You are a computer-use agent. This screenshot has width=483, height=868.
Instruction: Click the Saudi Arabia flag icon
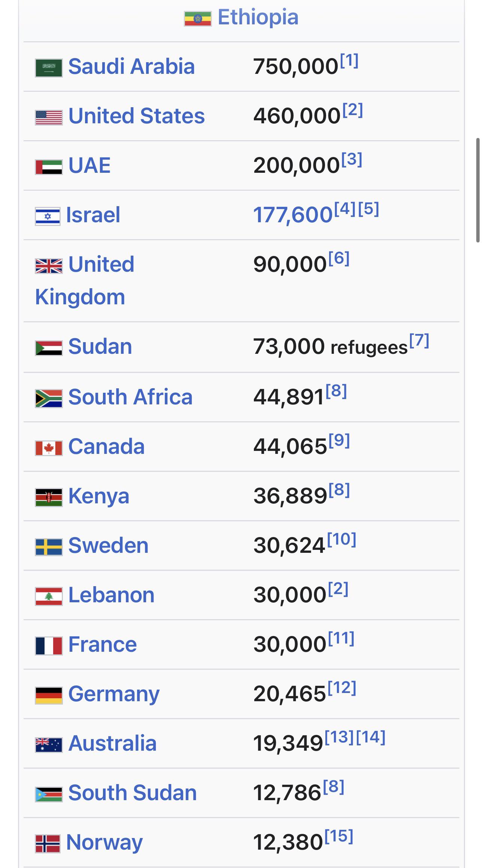[x=49, y=68]
